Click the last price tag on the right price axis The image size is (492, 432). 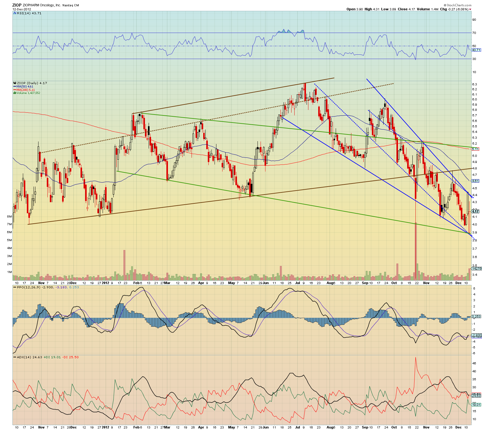click(x=476, y=211)
